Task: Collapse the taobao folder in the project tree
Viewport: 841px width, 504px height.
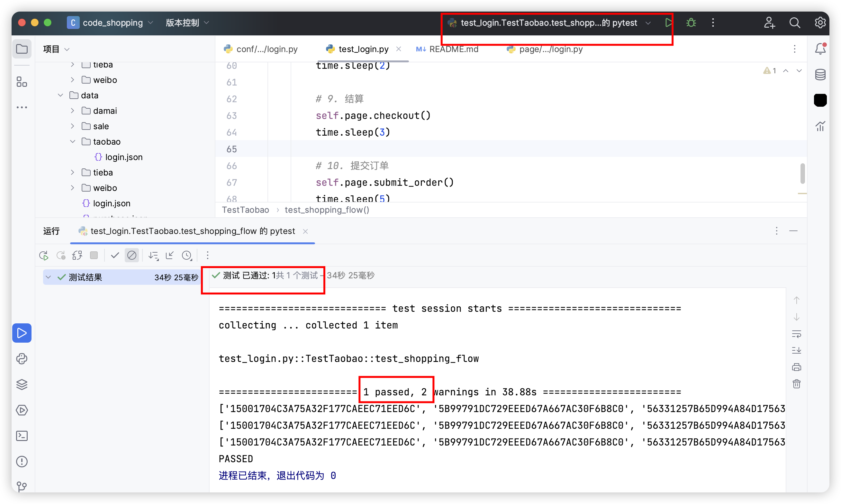Action: coord(73,142)
